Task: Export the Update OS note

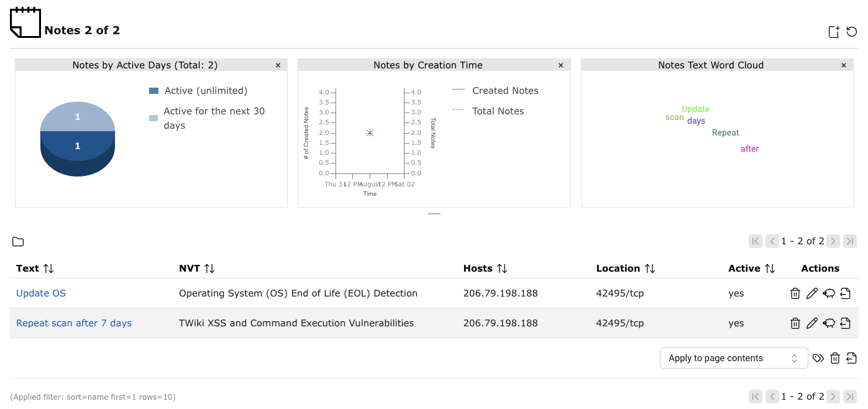Action: (846, 293)
